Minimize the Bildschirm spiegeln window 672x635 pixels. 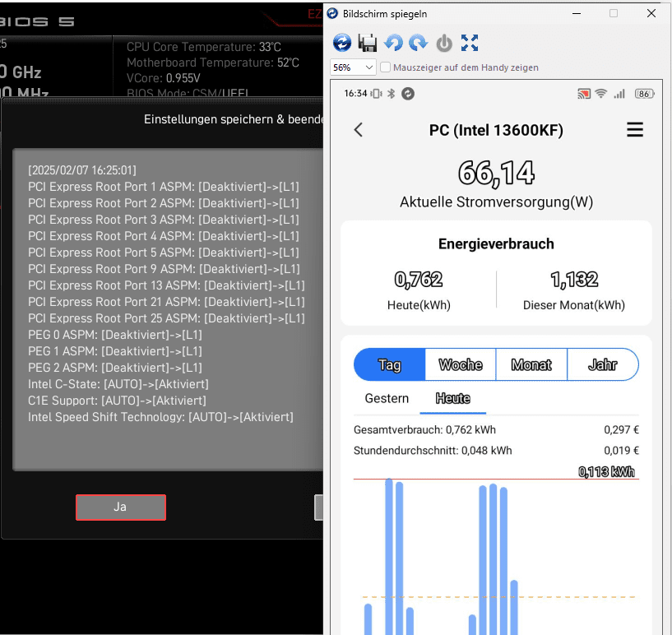tap(577, 14)
